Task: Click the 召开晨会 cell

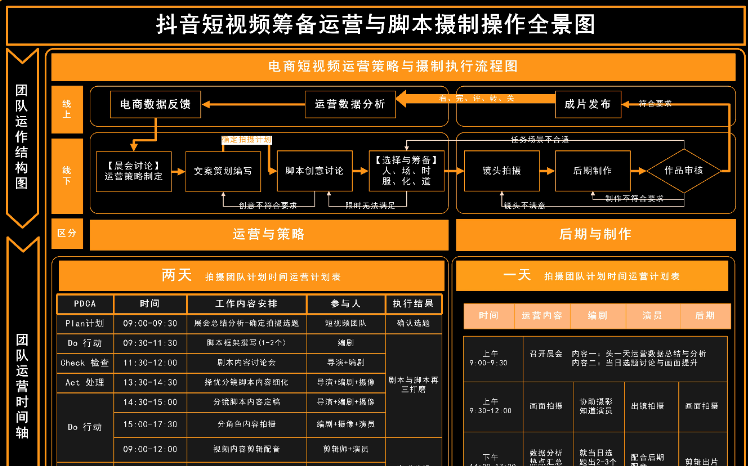Action: [x=546, y=354]
